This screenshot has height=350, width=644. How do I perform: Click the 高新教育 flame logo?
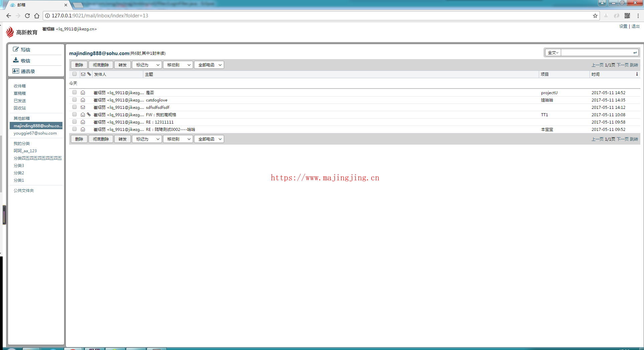(x=10, y=32)
